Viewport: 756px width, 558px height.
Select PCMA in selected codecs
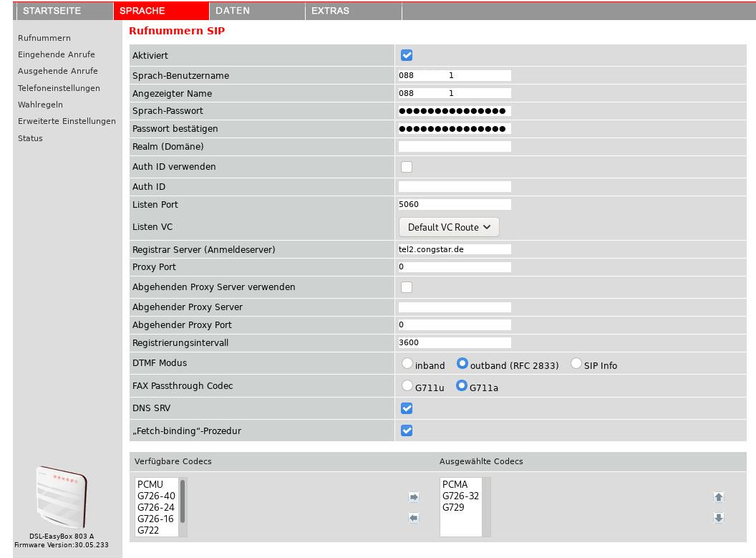[461, 484]
